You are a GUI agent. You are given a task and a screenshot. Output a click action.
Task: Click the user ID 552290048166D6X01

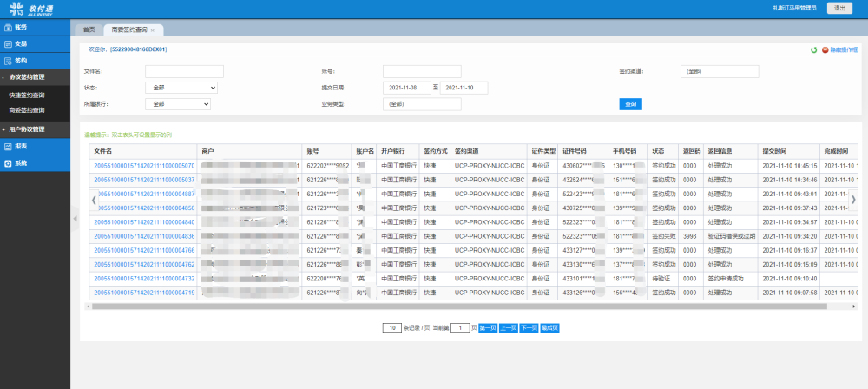[x=139, y=49]
